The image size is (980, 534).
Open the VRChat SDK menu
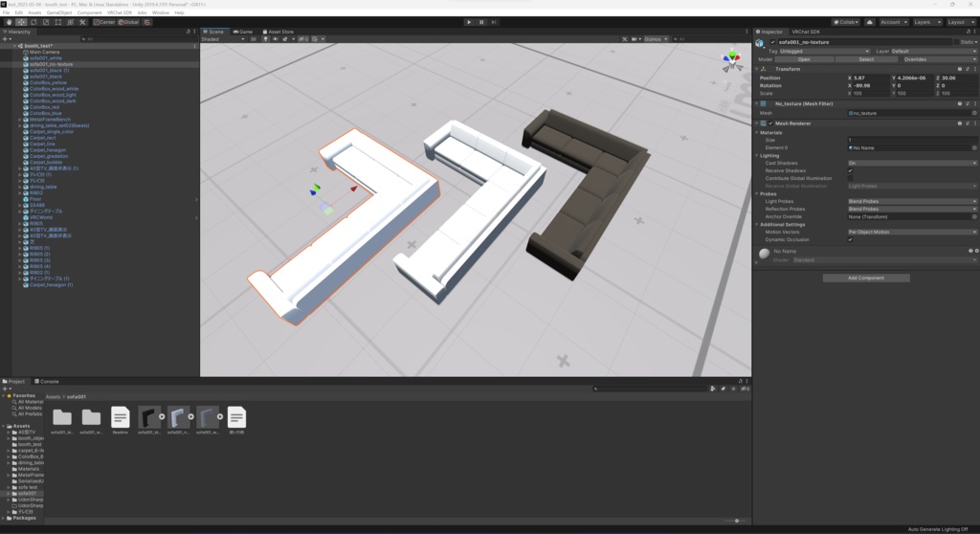[x=120, y=12]
